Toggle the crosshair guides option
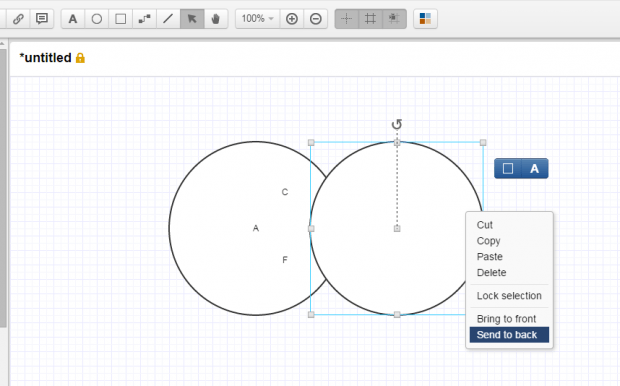The height and width of the screenshot is (386, 620). click(x=347, y=19)
